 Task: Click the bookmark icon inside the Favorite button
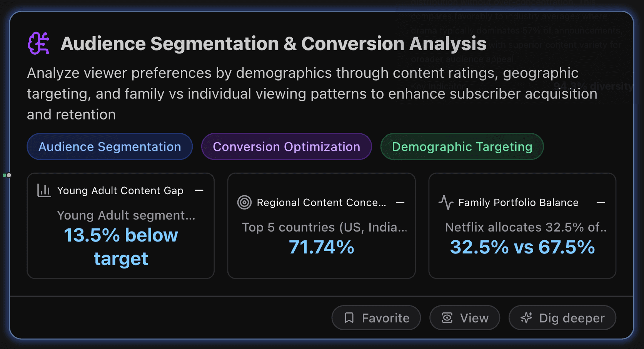click(x=349, y=317)
